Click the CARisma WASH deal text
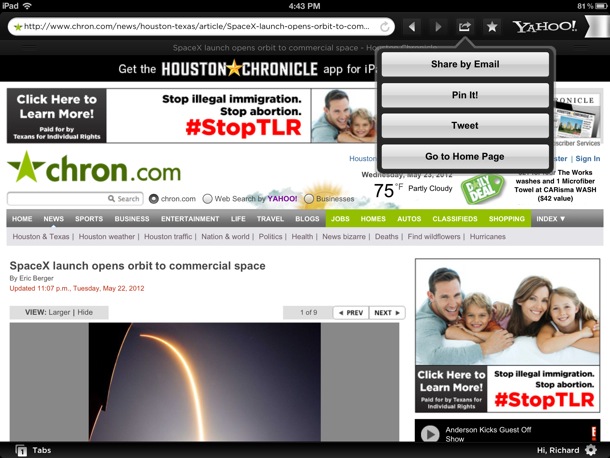This screenshot has width=610, height=458. tap(555, 185)
